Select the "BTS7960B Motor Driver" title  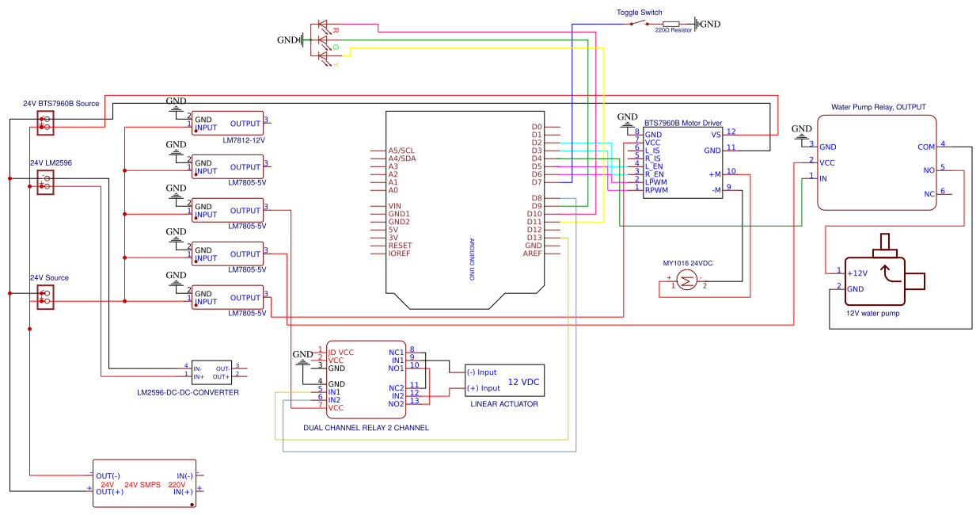[x=683, y=123]
